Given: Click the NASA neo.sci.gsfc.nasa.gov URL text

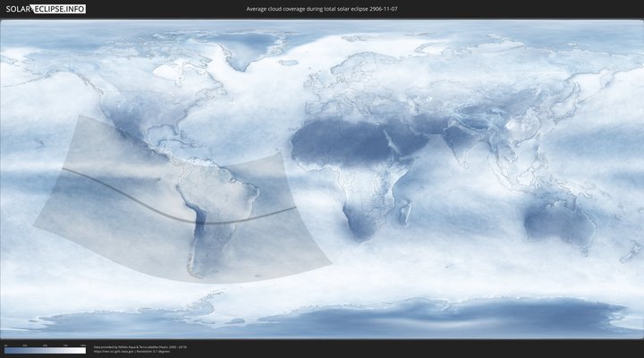Looking at the screenshot, I should click(114, 352).
